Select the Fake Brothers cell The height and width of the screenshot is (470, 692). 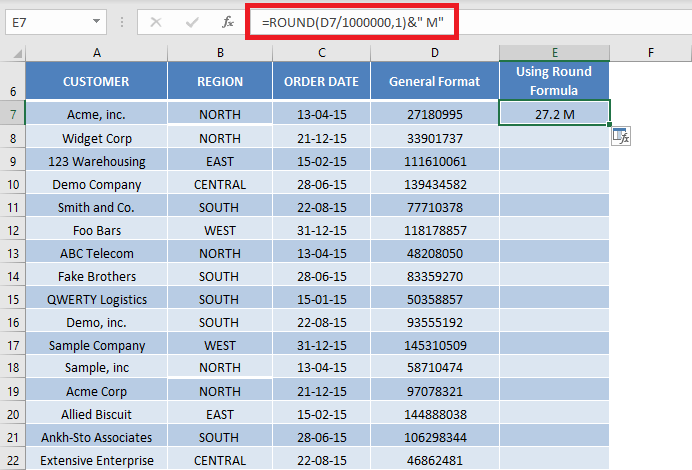96,276
